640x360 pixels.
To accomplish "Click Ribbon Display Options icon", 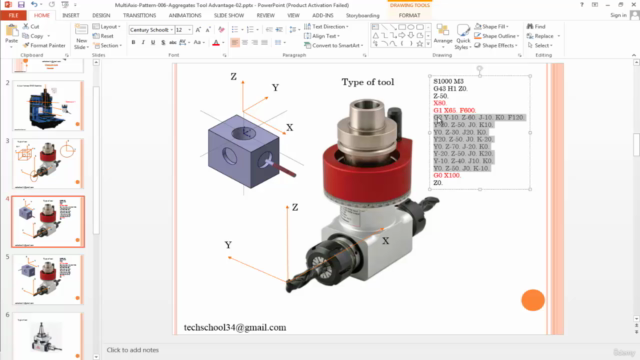I will tap(595, 5).
